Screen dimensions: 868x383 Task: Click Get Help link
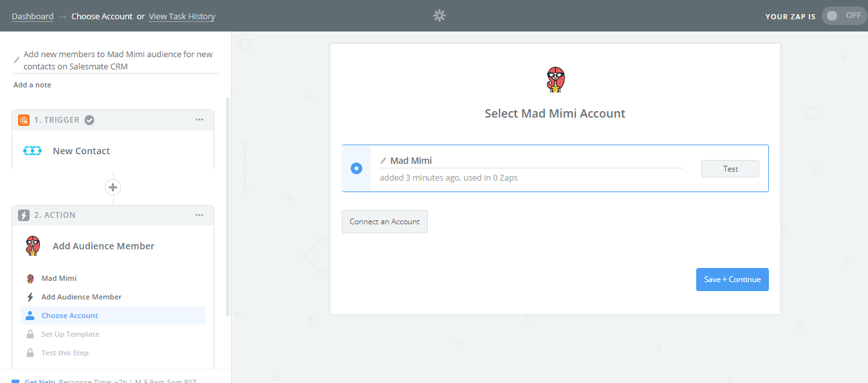point(40,382)
